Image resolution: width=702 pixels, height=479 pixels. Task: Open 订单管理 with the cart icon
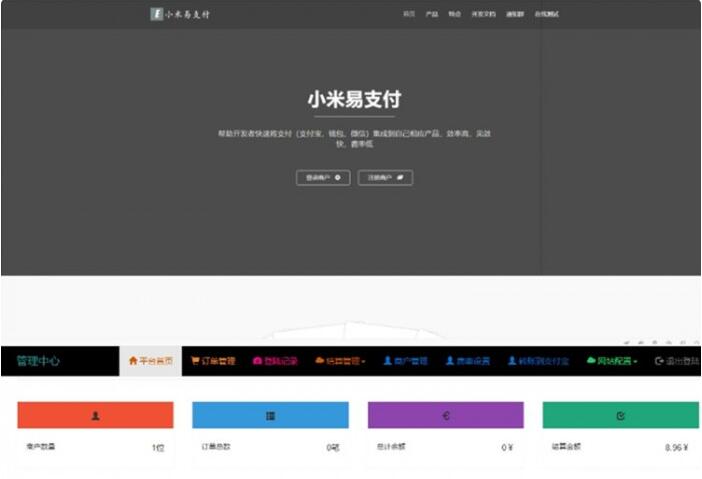point(213,361)
